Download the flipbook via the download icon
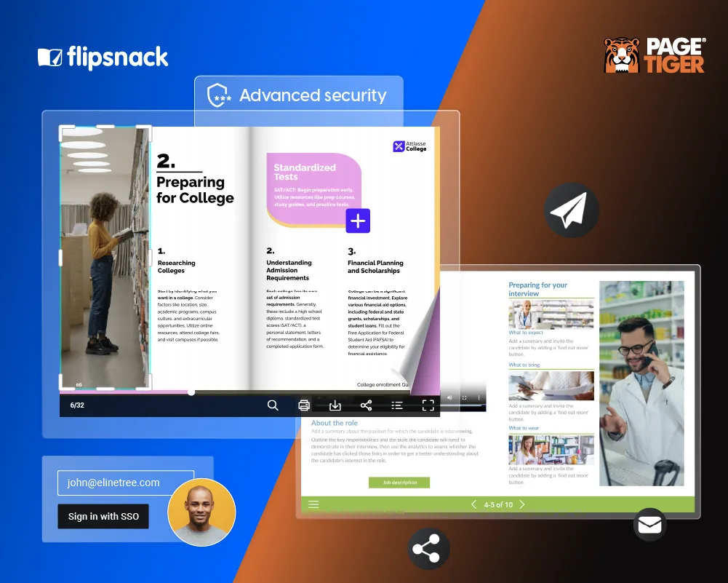 (x=335, y=405)
